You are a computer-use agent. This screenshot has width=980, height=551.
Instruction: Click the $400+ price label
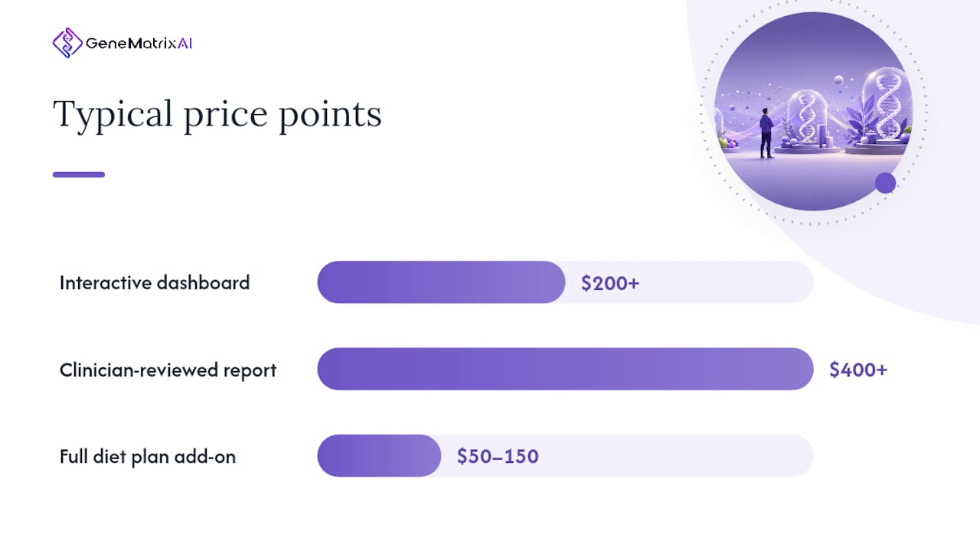[858, 370]
